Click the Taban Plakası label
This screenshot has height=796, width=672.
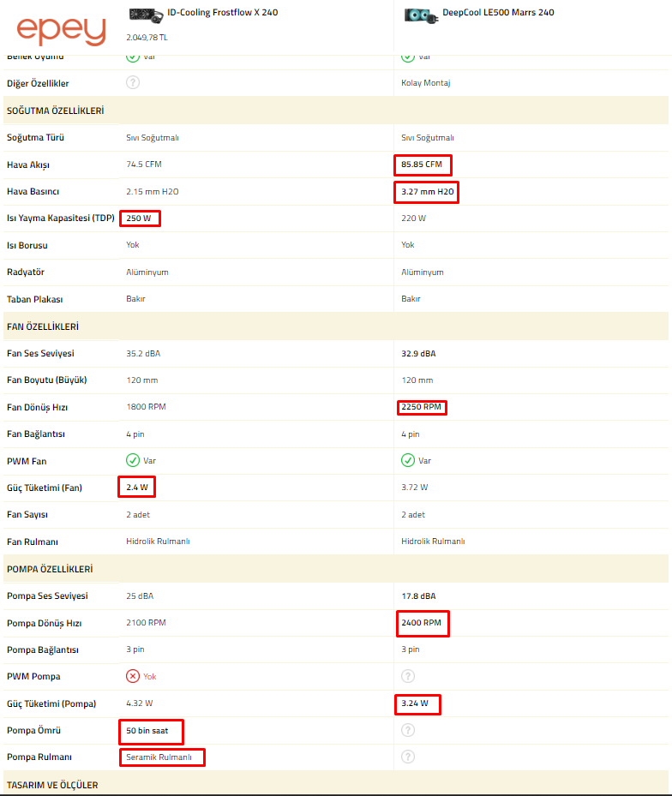click(34, 300)
